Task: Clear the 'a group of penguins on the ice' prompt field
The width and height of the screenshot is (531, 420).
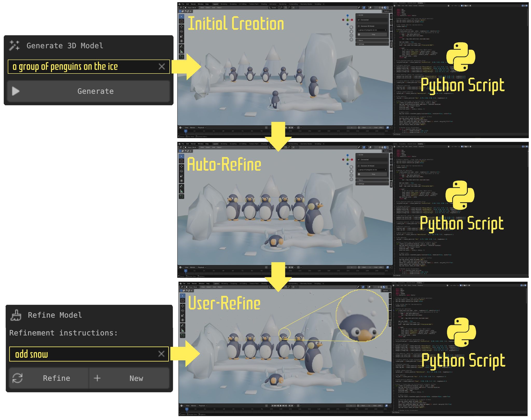Action: [162, 67]
